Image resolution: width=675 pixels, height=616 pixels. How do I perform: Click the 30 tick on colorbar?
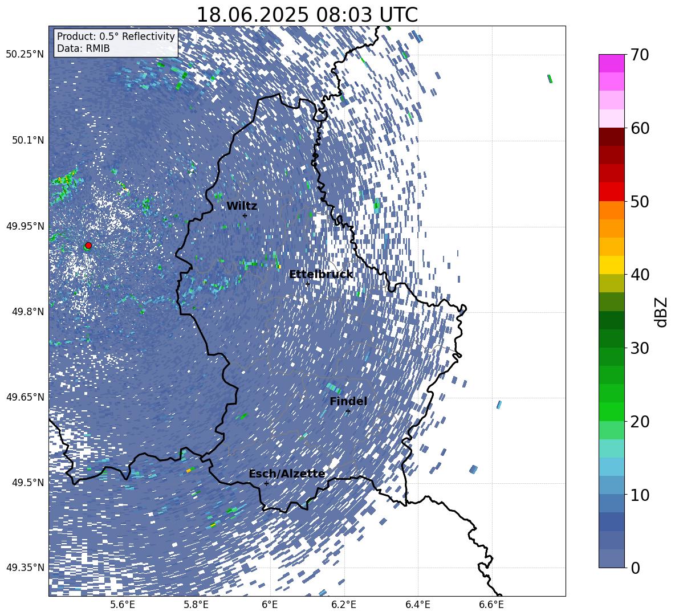pos(640,348)
